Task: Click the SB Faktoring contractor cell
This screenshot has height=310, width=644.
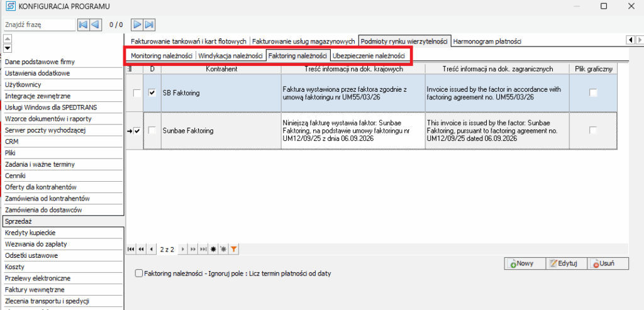Action: pos(221,93)
